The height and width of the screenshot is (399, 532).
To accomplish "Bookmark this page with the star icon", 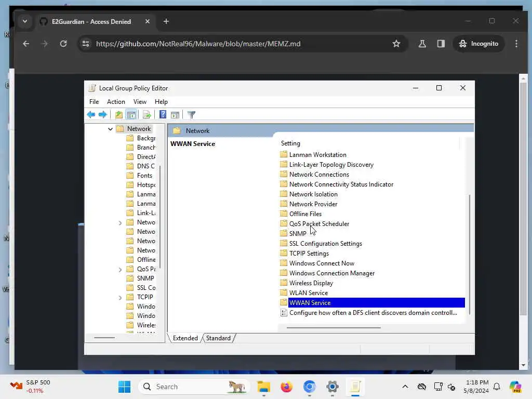I will click(x=396, y=44).
